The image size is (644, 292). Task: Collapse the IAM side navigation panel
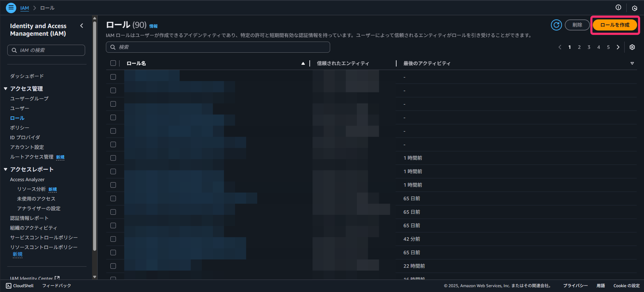tap(82, 26)
